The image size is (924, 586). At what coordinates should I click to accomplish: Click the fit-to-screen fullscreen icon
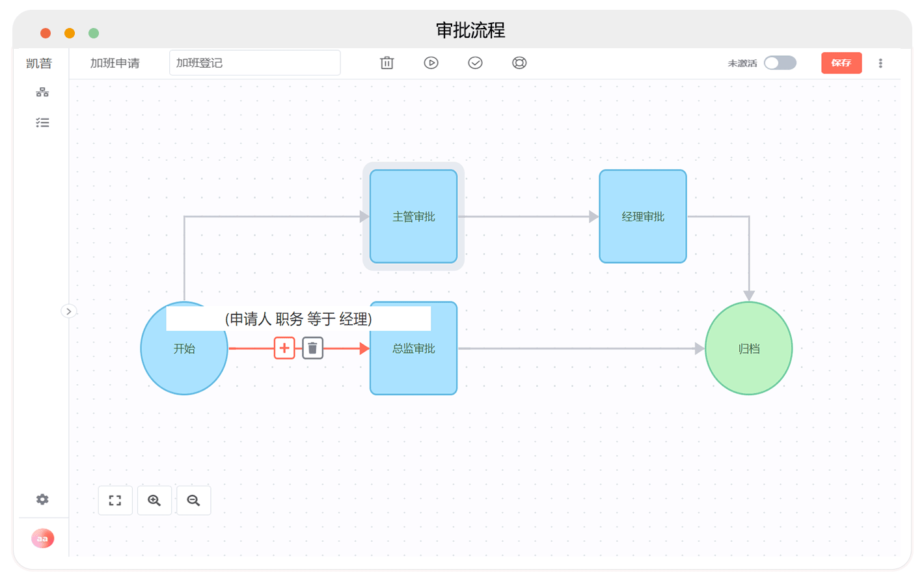click(115, 500)
